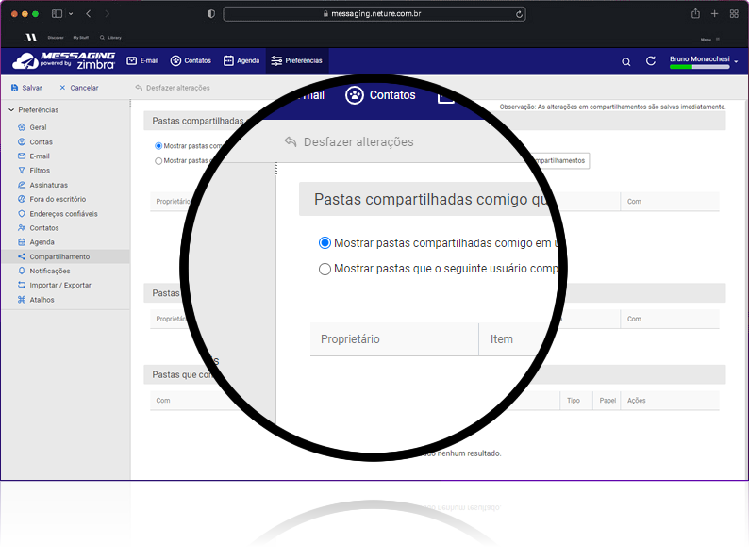The image size is (749, 560).
Task: Click the privacy shield icon
Action: (x=211, y=14)
